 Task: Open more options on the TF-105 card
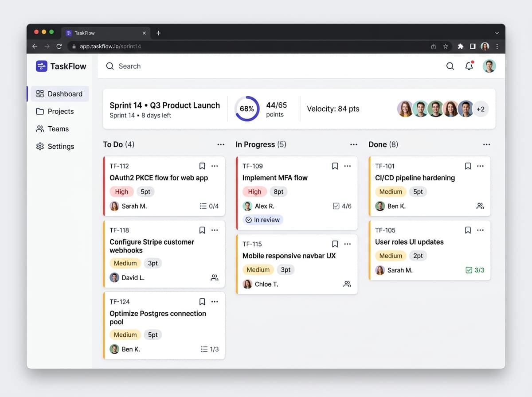point(481,230)
